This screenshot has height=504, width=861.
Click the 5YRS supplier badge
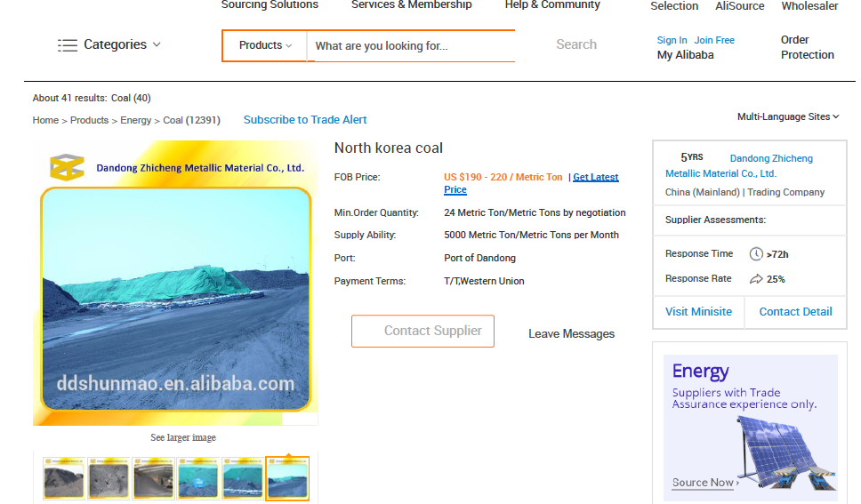(x=692, y=157)
